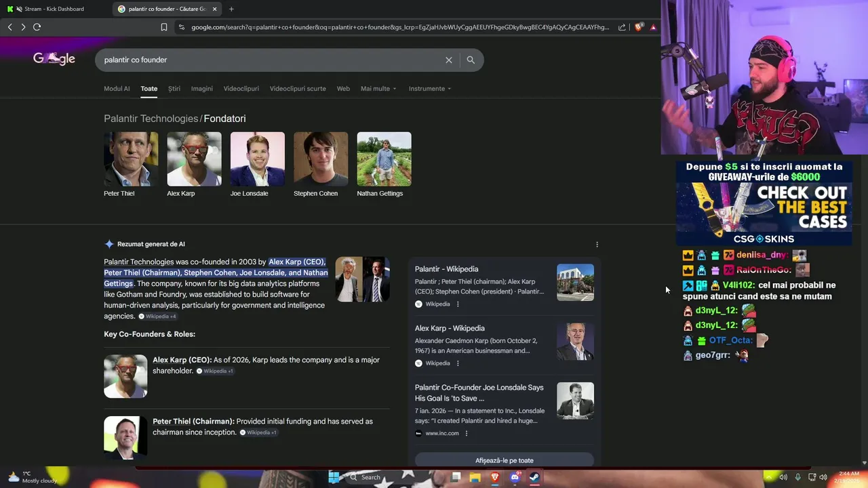Open AI summary three-dot options menu
The width and height of the screenshot is (868, 488).
coord(597,245)
